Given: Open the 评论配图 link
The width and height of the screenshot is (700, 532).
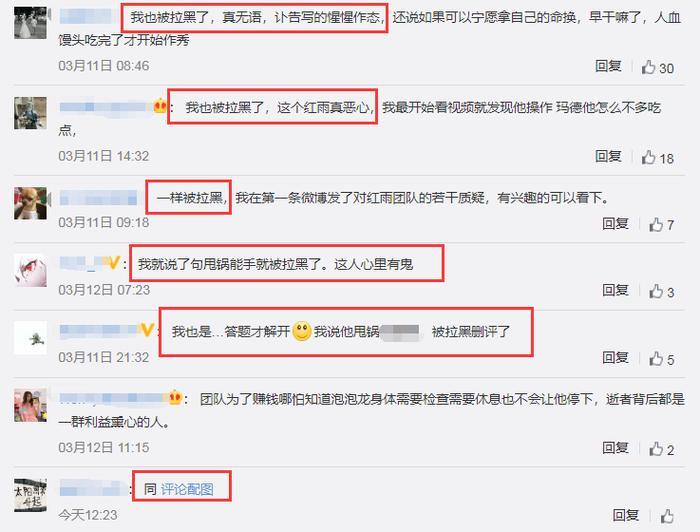Looking at the screenshot, I should [187, 489].
